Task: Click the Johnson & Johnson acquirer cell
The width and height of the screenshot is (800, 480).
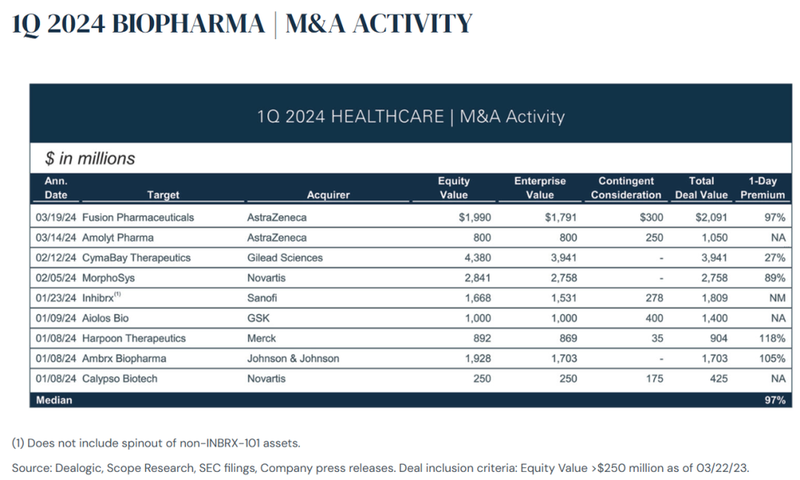Action: point(295,359)
